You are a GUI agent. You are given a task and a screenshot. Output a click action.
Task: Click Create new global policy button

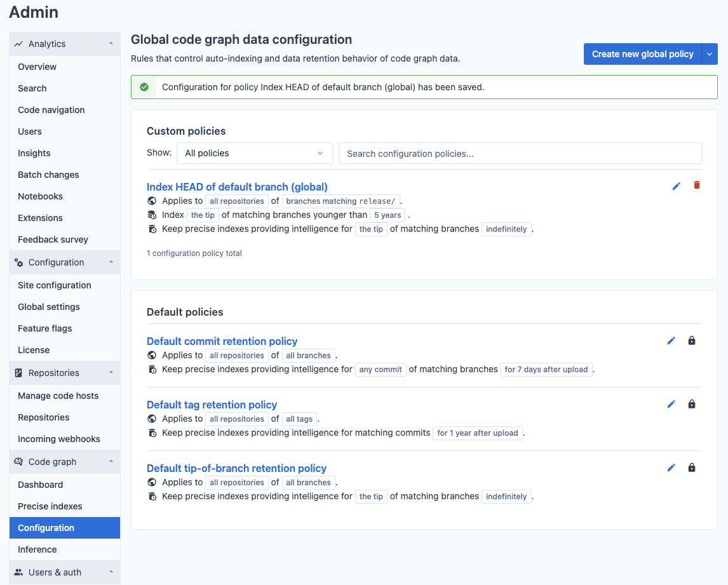pos(642,54)
